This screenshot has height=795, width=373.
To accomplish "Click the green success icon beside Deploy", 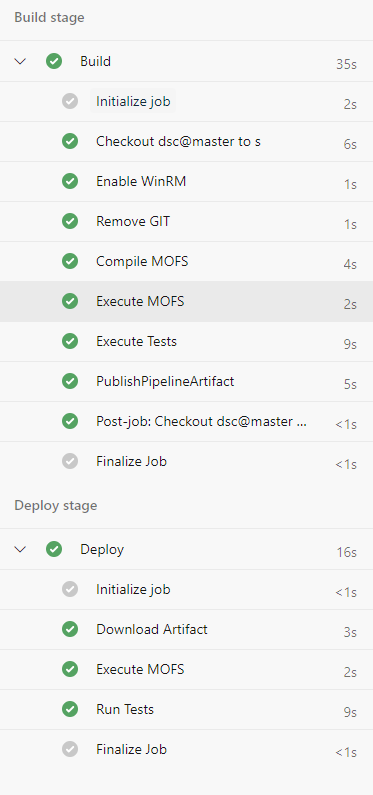I will point(54,549).
